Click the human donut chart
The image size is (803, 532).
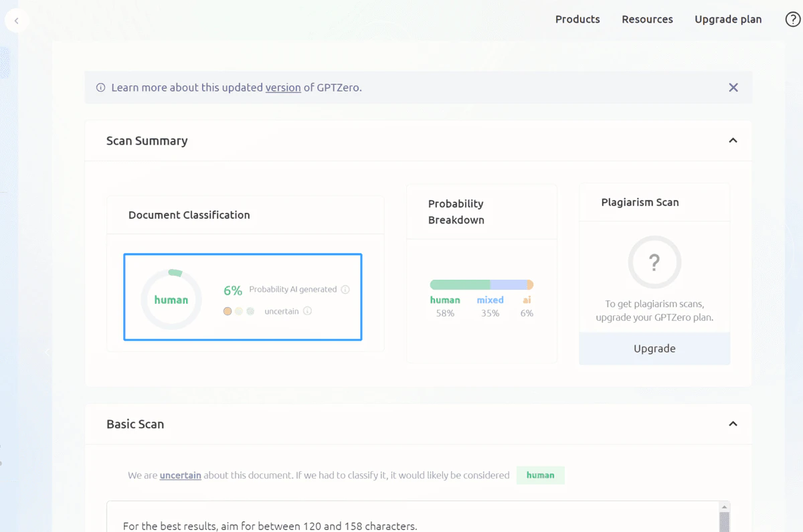click(x=171, y=300)
